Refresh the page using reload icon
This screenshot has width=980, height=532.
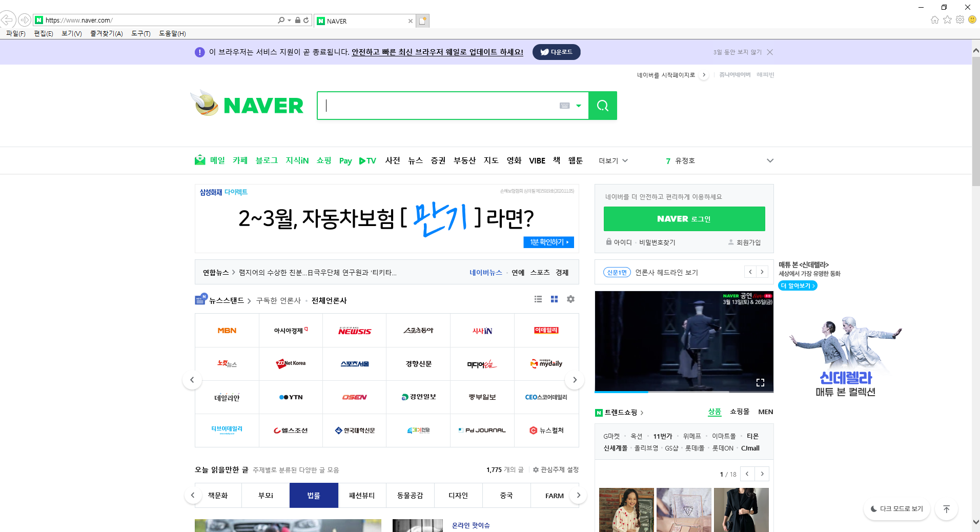click(x=306, y=20)
